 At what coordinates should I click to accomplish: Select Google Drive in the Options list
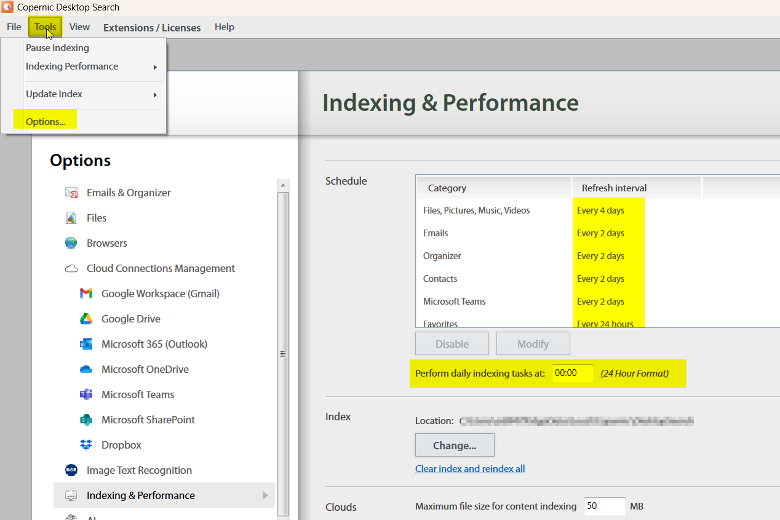(131, 319)
